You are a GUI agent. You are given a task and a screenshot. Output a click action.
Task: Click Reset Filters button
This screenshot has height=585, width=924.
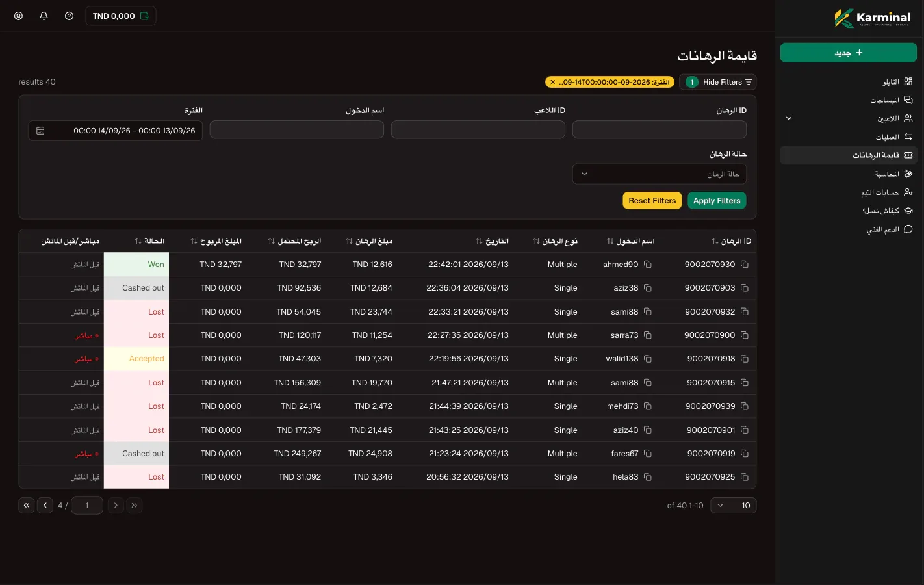pyautogui.click(x=652, y=201)
